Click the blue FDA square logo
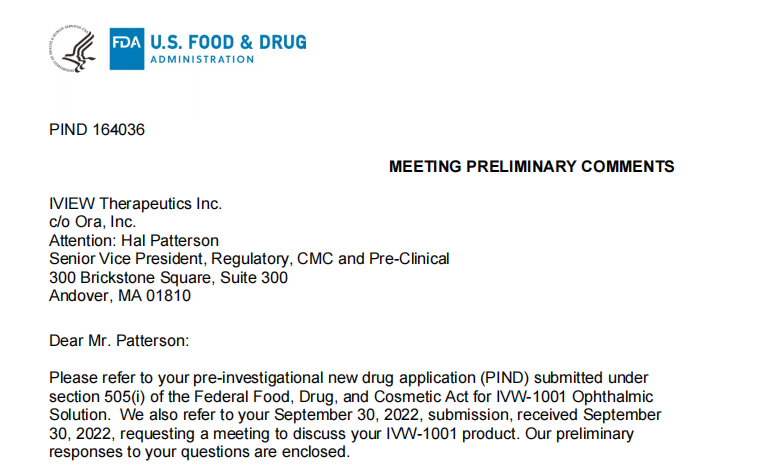770x468 pixels. click(127, 49)
